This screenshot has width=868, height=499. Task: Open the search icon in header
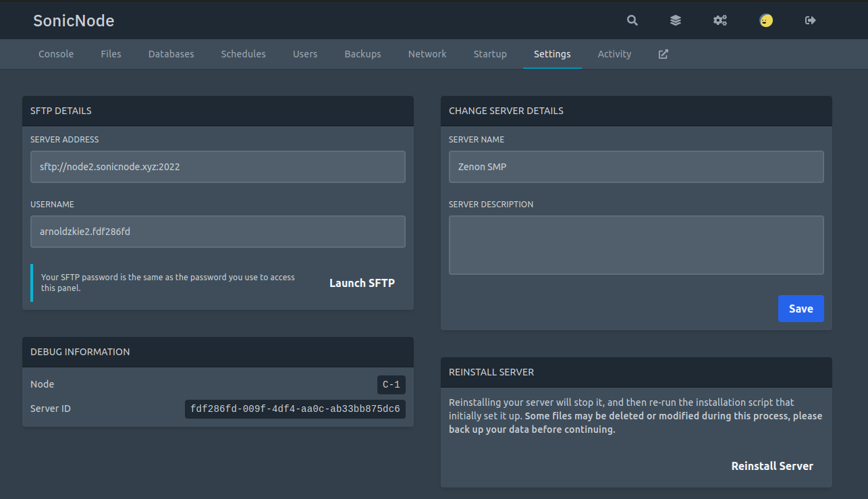tap(632, 20)
